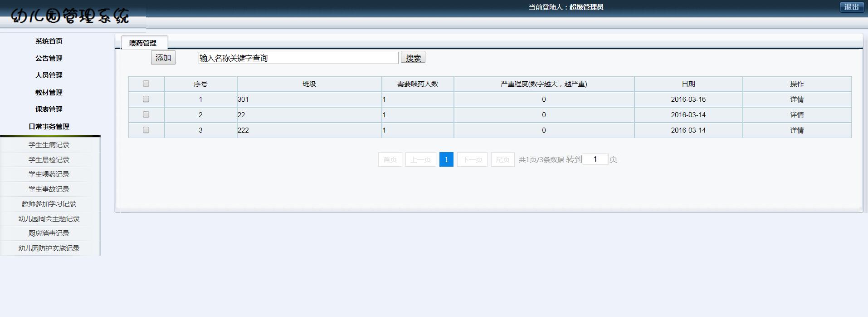
Task: Open 详情 for the class 22 record
Action: [796, 115]
